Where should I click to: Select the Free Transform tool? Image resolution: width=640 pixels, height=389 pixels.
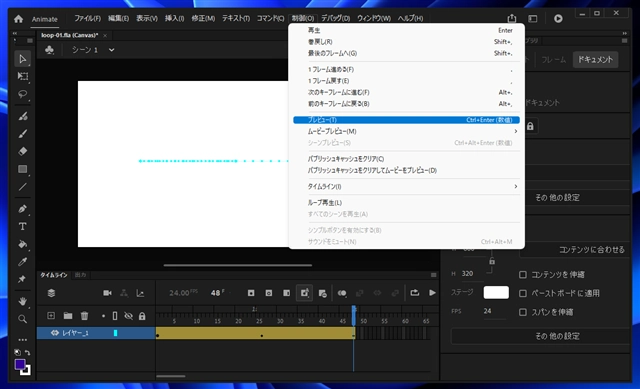click(x=23, y=76)
